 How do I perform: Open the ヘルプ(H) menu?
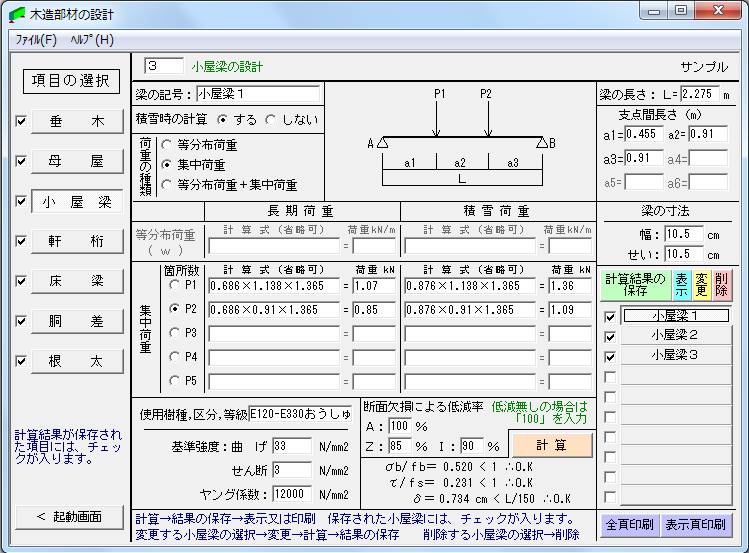(91, 40)
